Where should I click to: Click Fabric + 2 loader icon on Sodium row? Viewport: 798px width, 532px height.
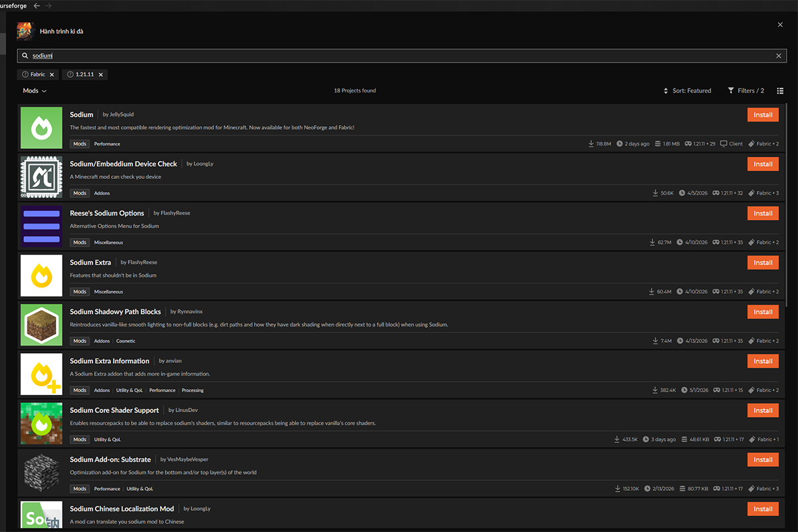751,144
